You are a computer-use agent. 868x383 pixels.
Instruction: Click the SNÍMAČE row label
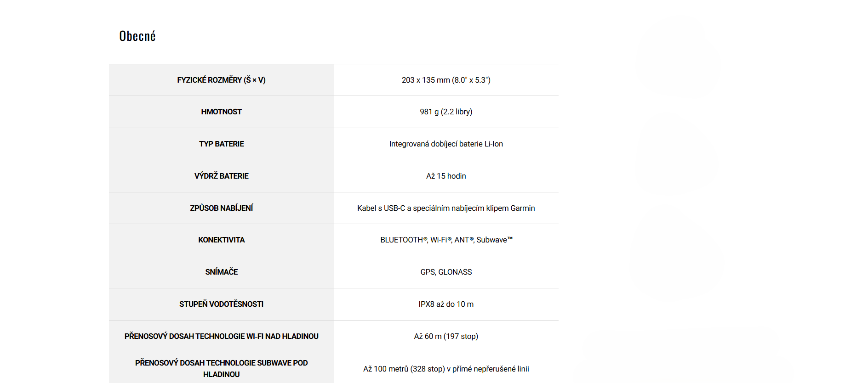(x=221, y=272)
